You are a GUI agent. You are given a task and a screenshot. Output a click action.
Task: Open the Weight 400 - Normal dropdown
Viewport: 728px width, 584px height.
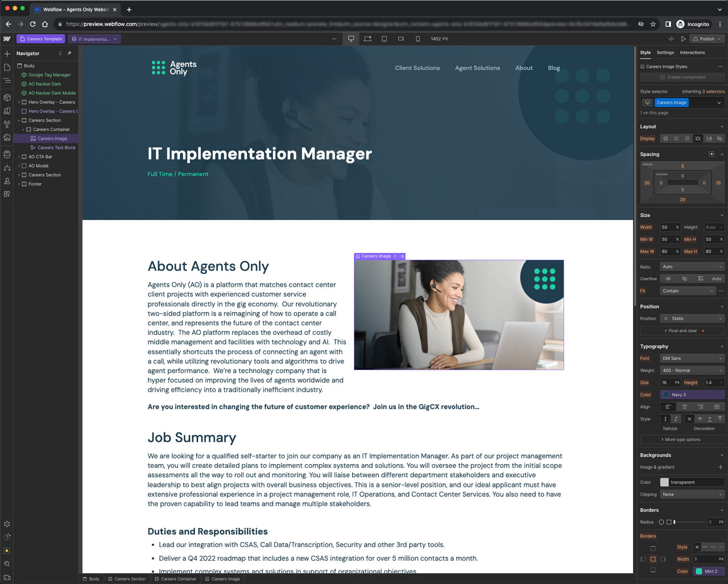tap(692, 370)
